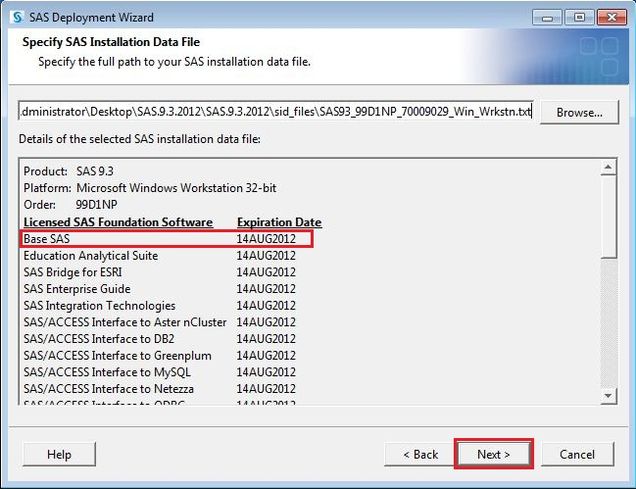
Task: Click the 14AUG2012 date beside Base SAS
Action: 266,239
